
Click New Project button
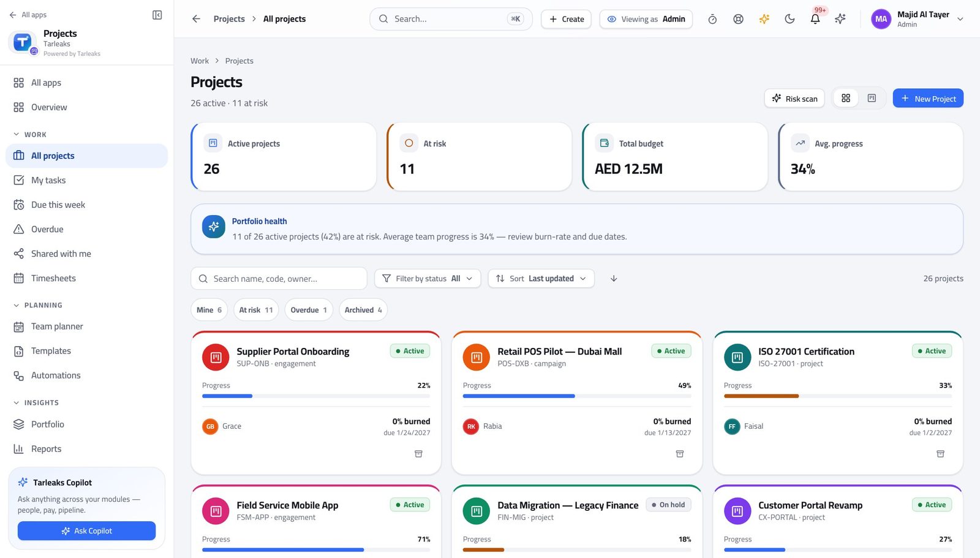pos(928,98)
